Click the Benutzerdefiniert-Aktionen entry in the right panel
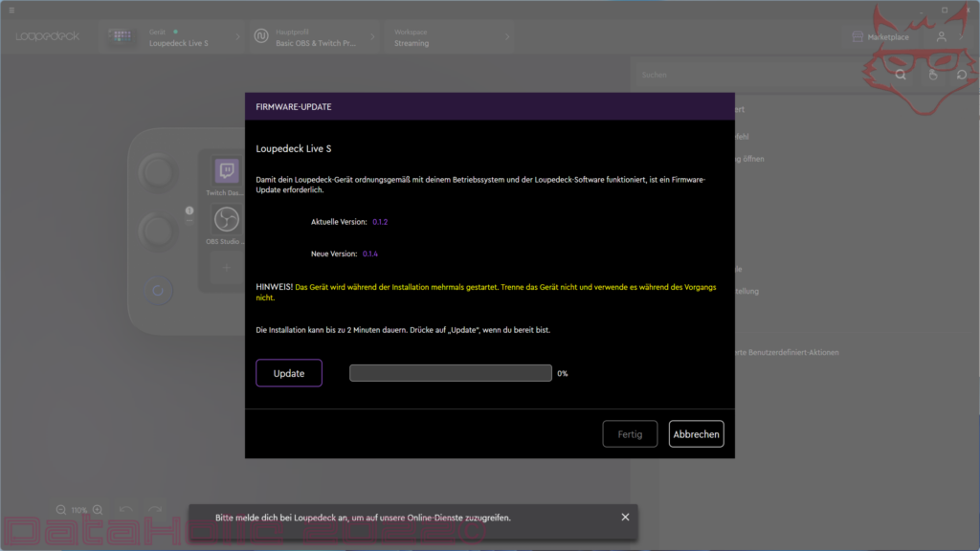 tap(787, 352)
